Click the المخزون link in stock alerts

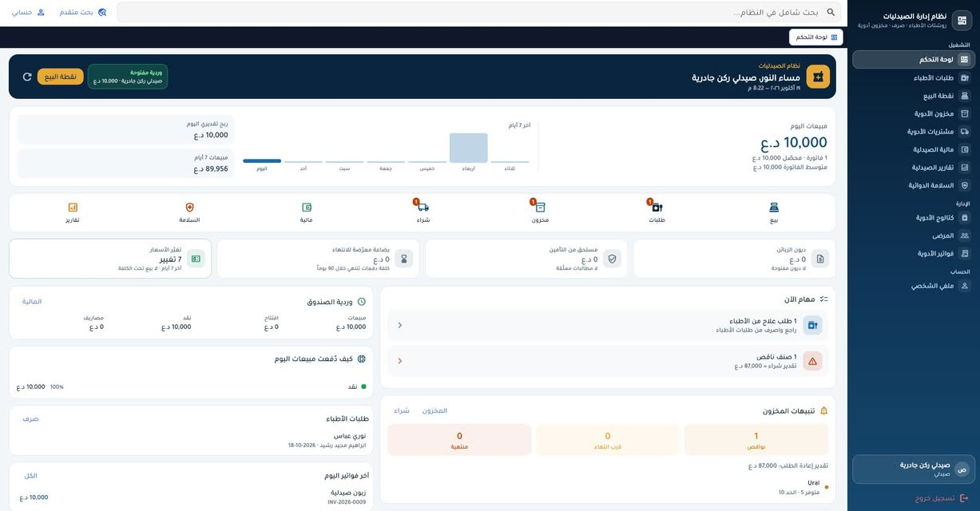(434, 410)
